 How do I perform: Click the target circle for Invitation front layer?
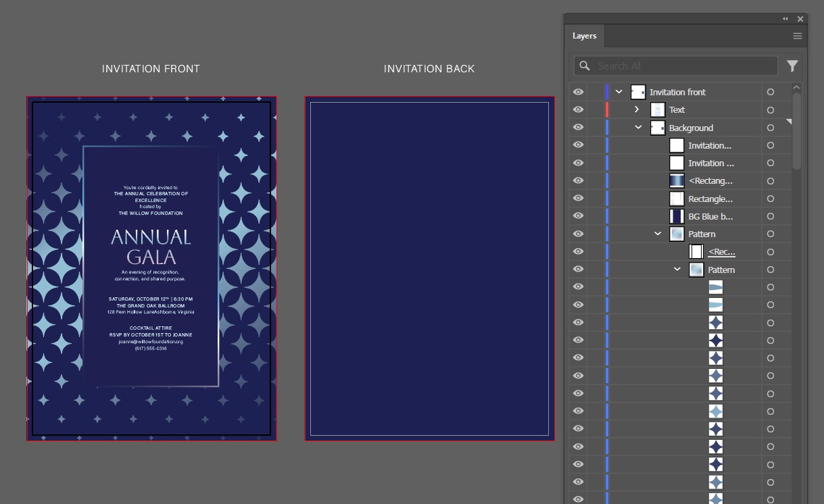770,91
